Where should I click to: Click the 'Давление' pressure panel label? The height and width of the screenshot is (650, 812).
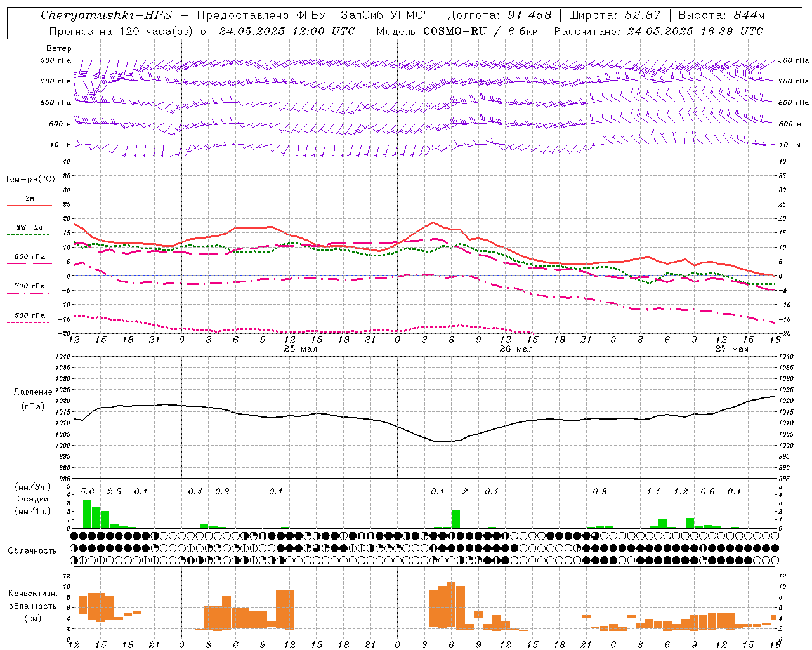(33, 392)
